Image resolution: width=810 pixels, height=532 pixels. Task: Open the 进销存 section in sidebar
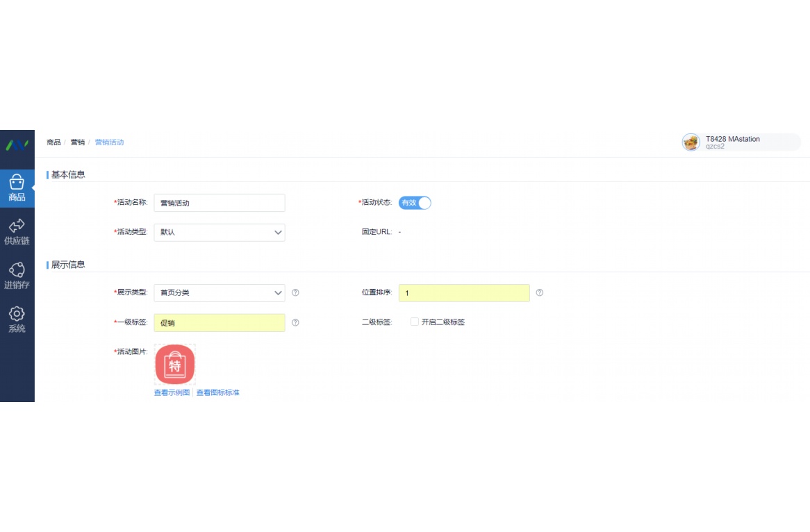pos(17,276)
